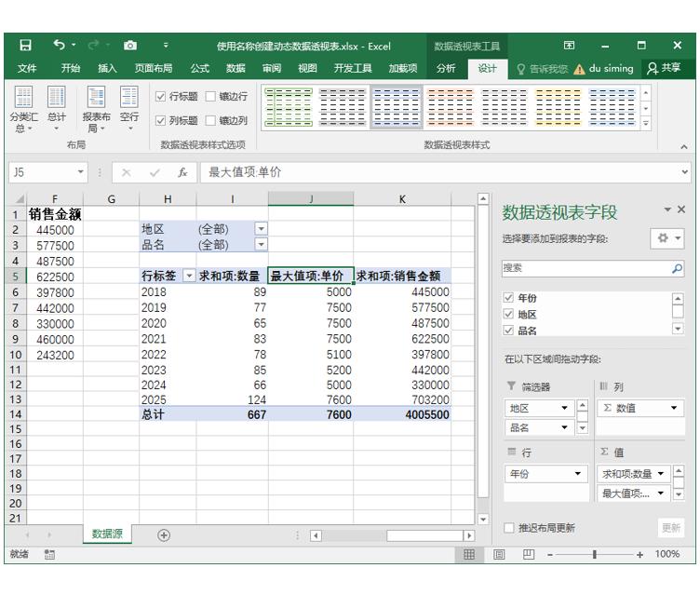
Task: Expand the formula bar
Action: (x=684, y=172)
